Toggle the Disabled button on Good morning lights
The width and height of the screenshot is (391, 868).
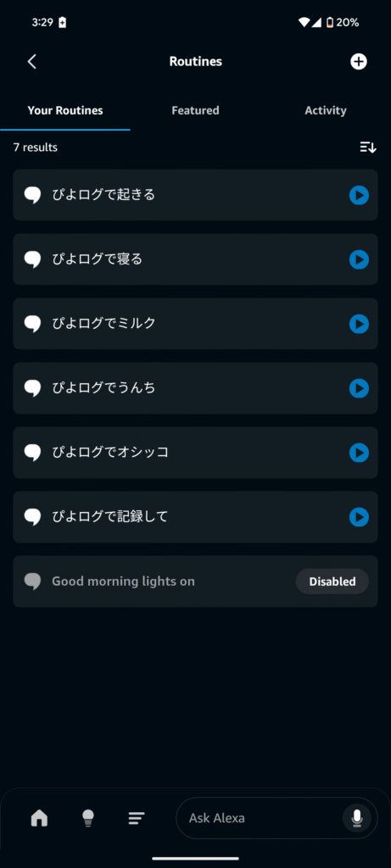332,581
